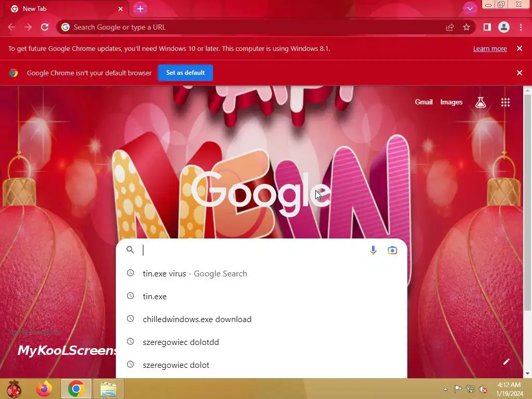Click the network tray icon

(471, 389)
